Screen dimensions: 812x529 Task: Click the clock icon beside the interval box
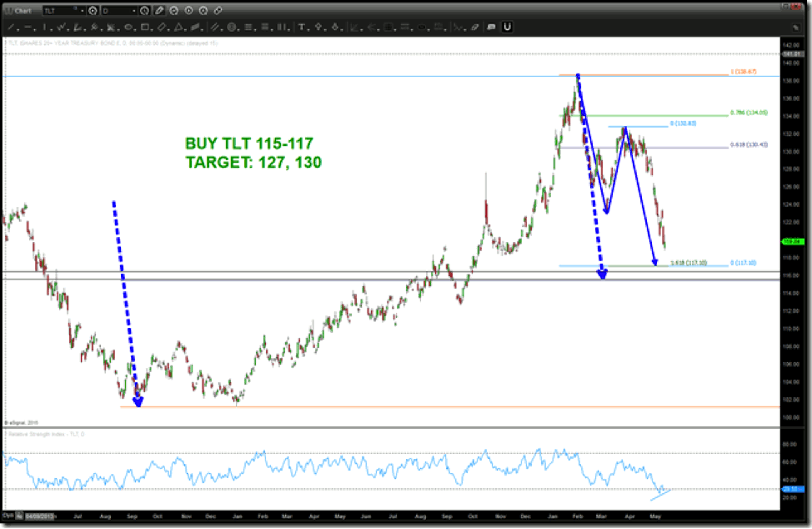pyautogui.click(x=144, y=10)
